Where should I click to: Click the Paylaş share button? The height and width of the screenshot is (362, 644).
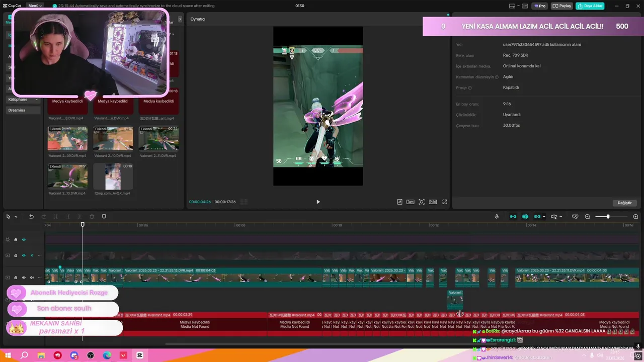[x=562, y=6]
